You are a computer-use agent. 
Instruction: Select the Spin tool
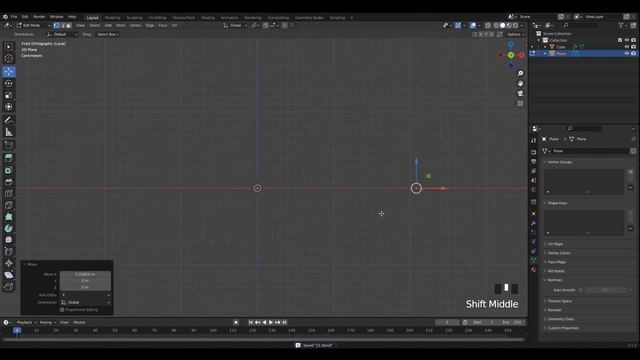click(x=9, y=229)
